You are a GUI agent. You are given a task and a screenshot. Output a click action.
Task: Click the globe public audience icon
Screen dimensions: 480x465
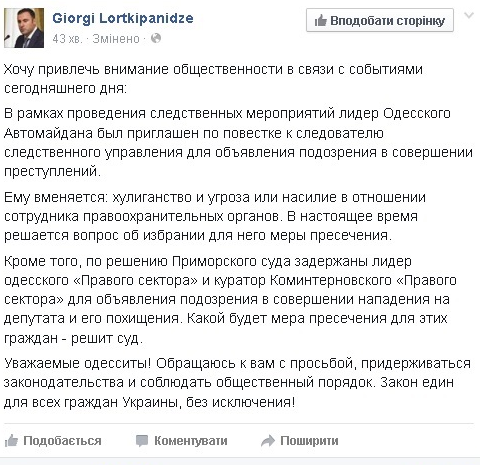[x=156, y=39]
